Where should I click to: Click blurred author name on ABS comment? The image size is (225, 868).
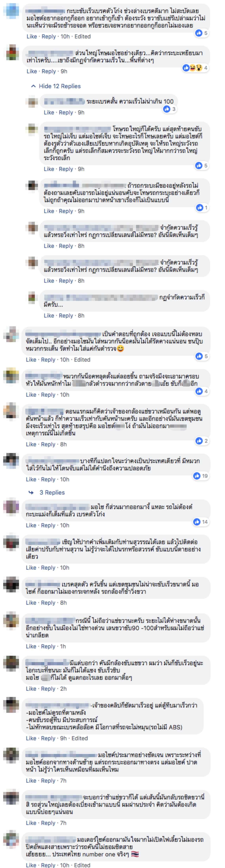(x=57, y=705)
